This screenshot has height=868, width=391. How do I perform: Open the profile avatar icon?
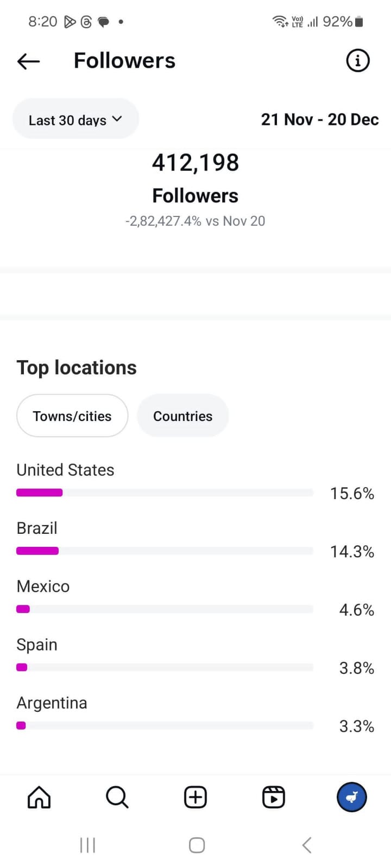[352, 797]
